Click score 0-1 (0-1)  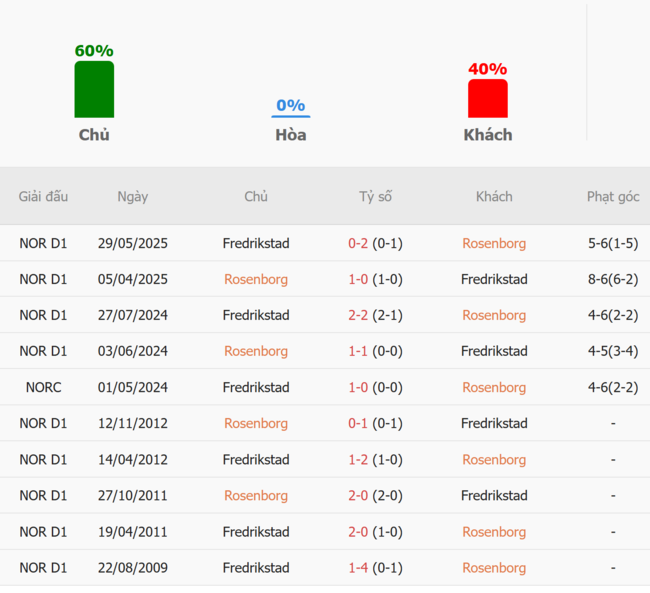click(375, 423)
